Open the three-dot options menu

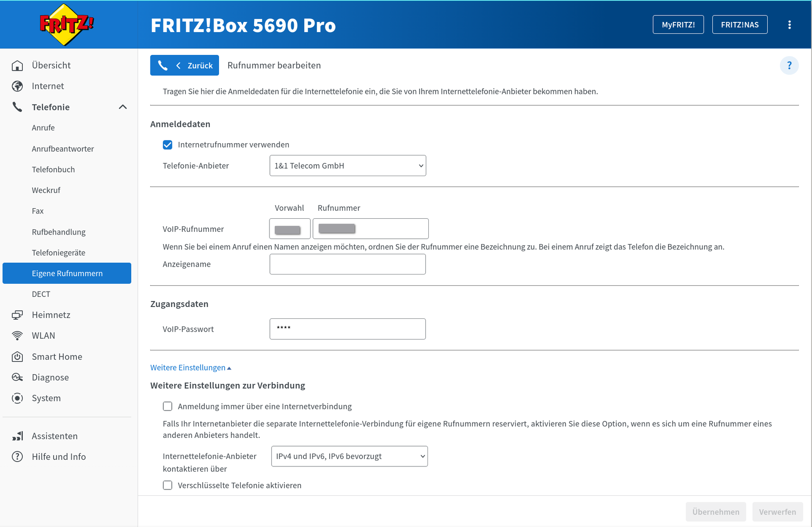tap(789, 25)
